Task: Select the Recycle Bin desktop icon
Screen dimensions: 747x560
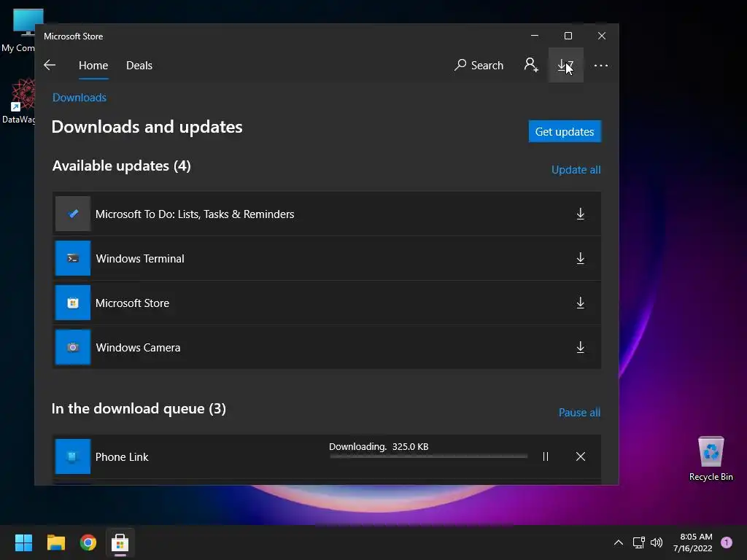Action: [711, 458]
